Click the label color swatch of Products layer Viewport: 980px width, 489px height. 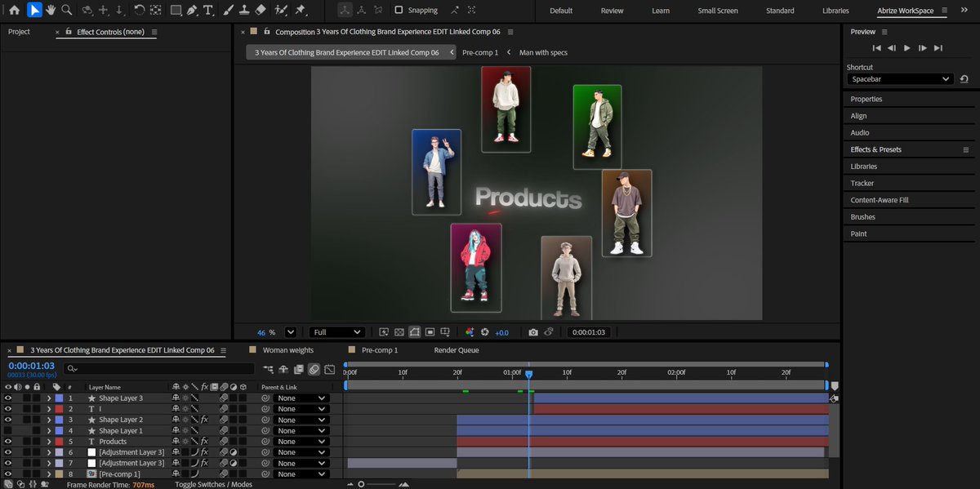click(58, 442)
